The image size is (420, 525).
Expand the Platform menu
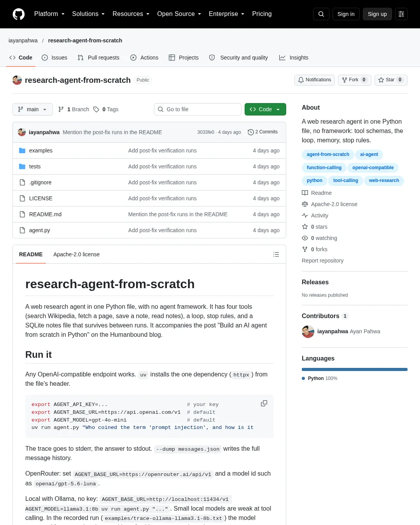pyautogui.click(x=49, y=14)
